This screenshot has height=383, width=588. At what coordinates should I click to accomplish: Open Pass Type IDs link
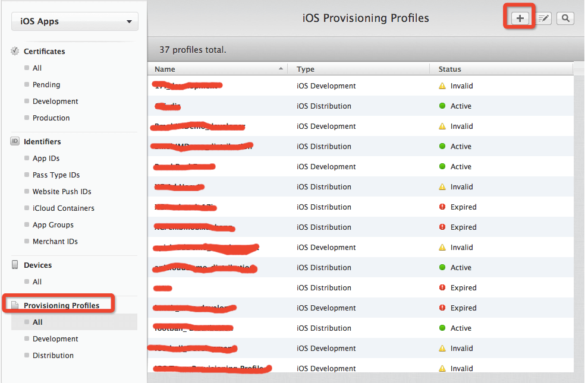coord(56,175)
